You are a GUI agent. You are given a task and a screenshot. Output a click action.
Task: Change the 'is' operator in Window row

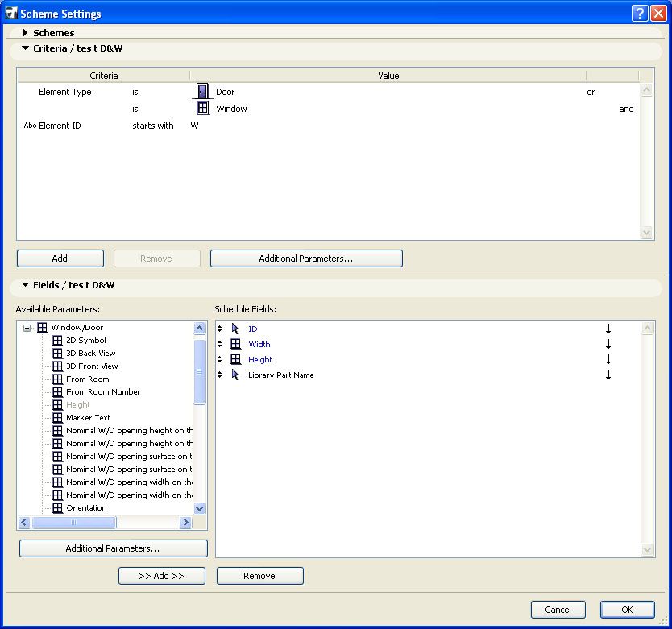(135, 109)
